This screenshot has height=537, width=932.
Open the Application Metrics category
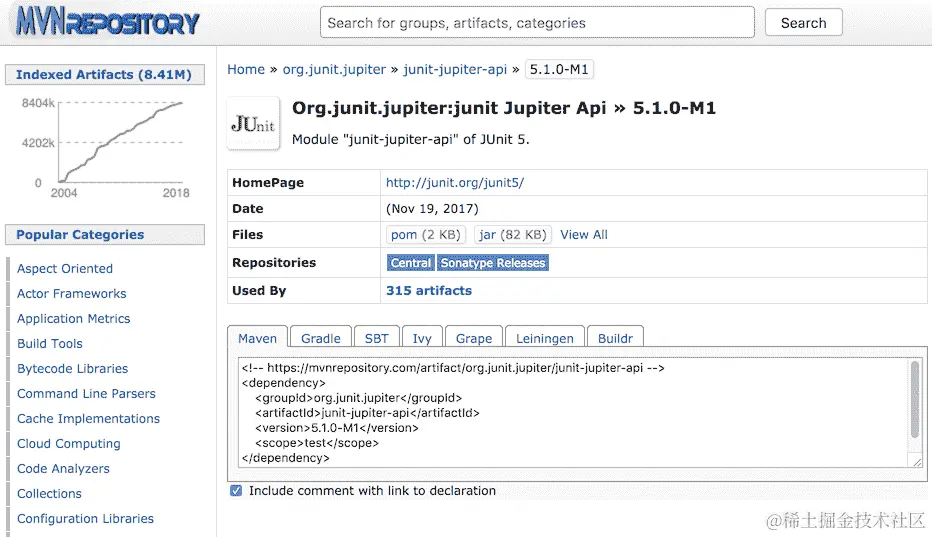[x=73, y=318]
